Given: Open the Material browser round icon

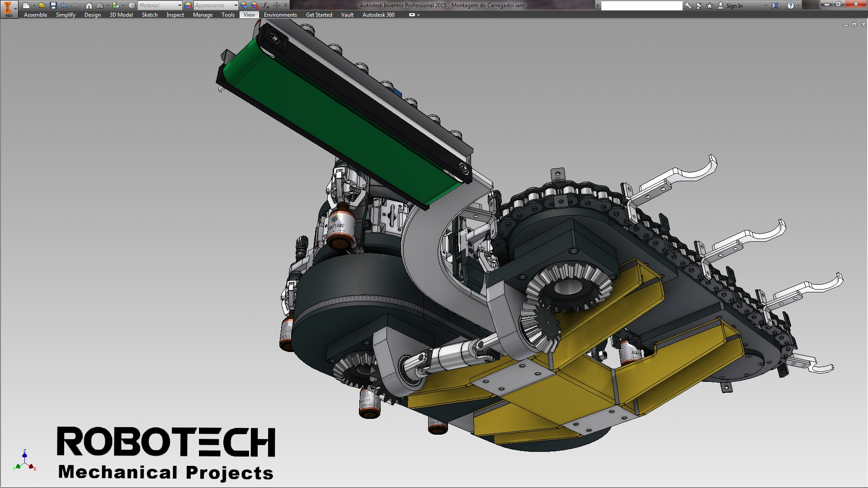Looking at the screenshot, I should pos(132,5).
